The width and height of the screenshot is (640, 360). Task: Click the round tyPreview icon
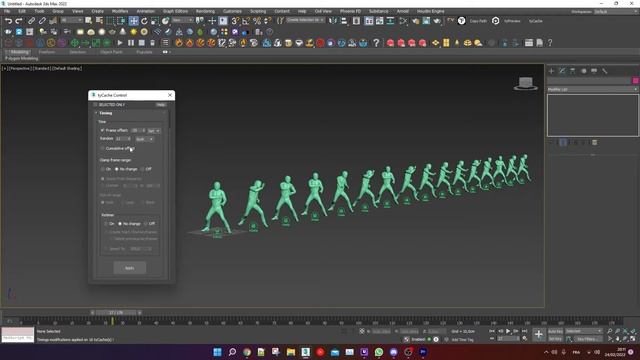(496, 21)
